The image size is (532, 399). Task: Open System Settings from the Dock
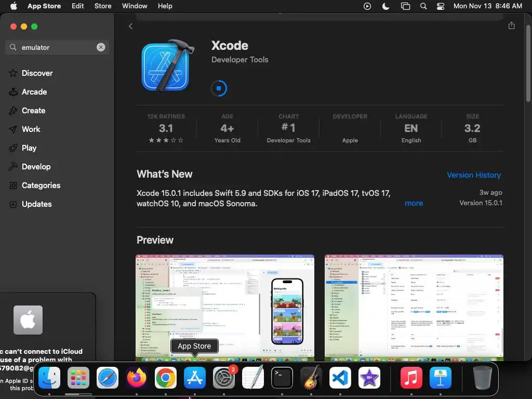[x=224, y=378]
